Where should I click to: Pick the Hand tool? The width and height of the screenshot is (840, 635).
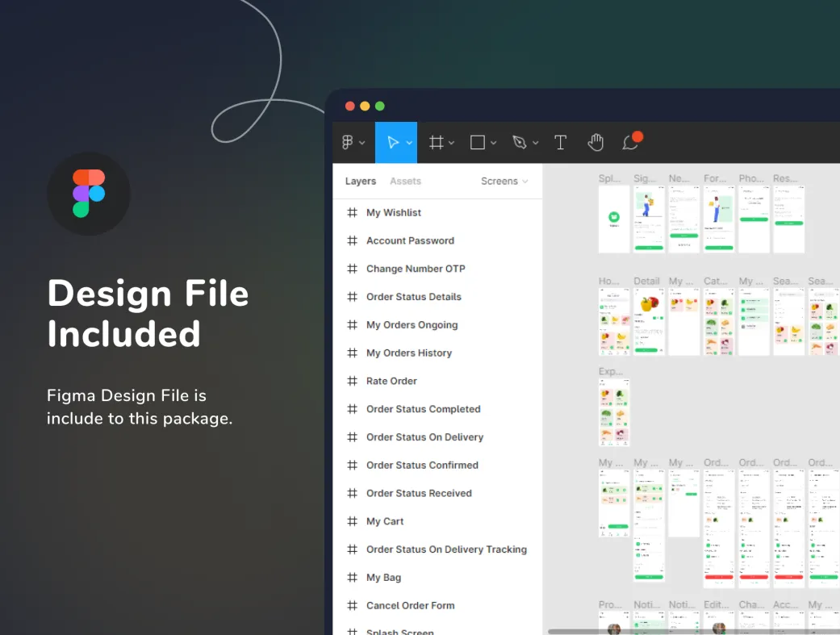596,143
